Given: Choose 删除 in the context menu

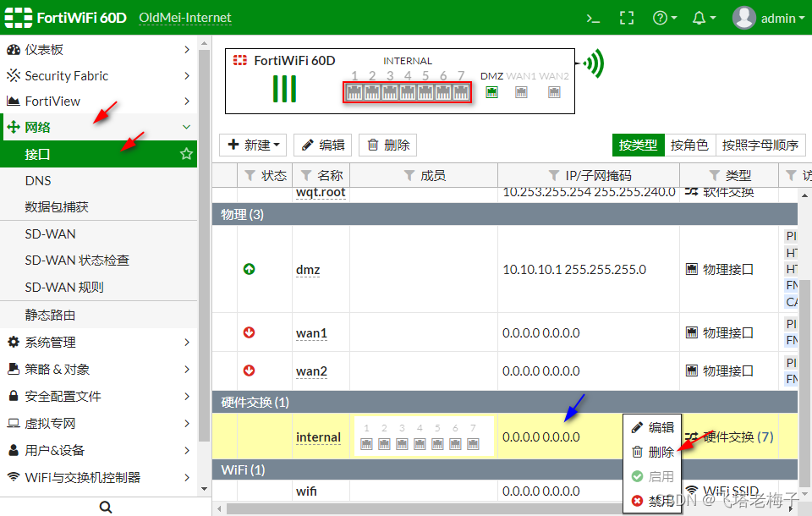Looking at the screenshot, I should 652,453.
